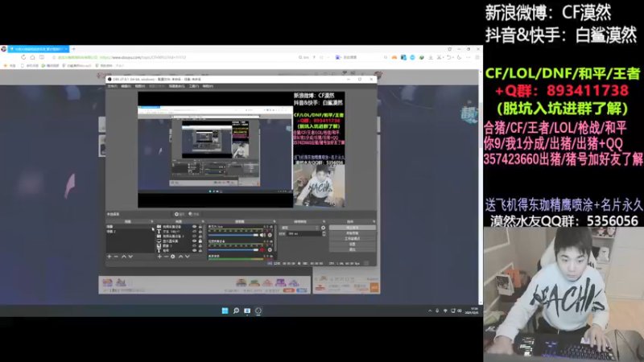This screenshot has width=644, height=362.
Task: Open browser downloads icon
Action: (431, 57)
